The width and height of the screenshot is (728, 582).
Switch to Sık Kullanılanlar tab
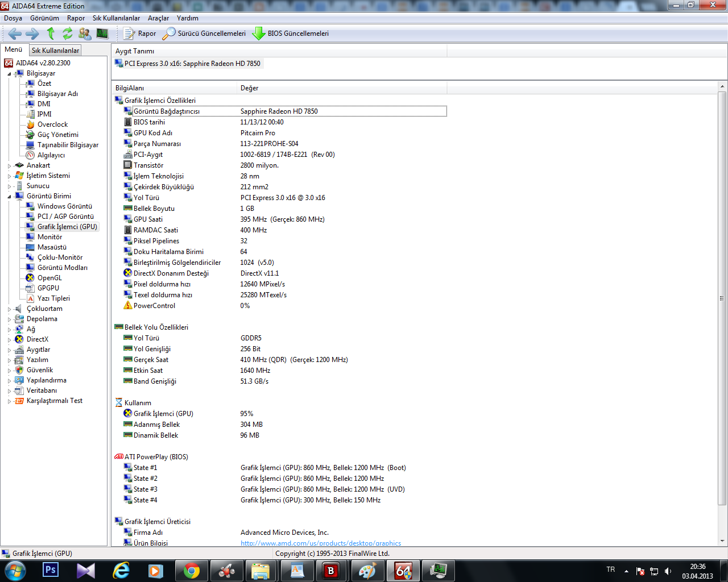click(x=55, y=50)
